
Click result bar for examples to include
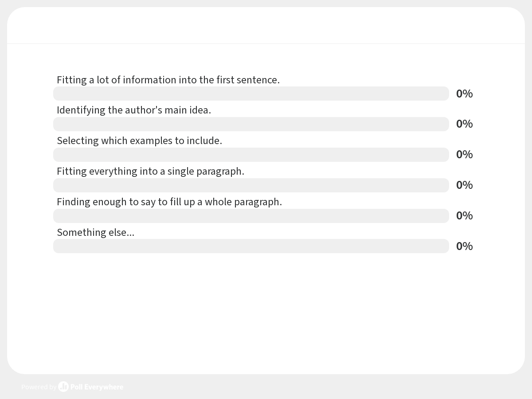[251, 155]
